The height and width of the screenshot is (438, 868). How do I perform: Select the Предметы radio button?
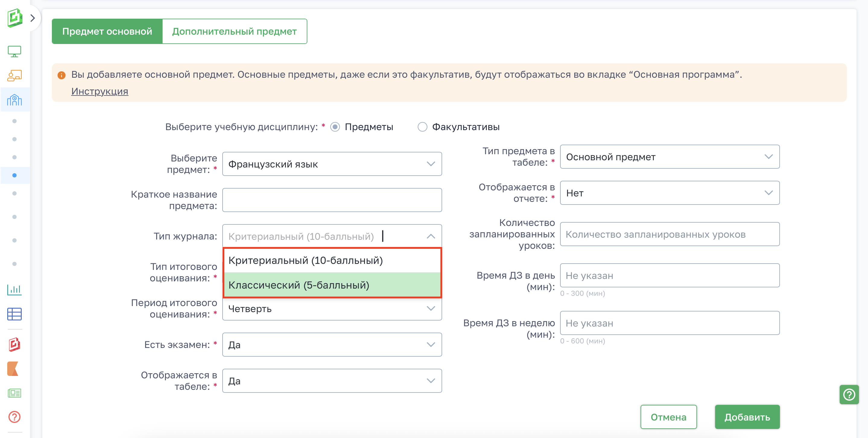tap(335, 127)
